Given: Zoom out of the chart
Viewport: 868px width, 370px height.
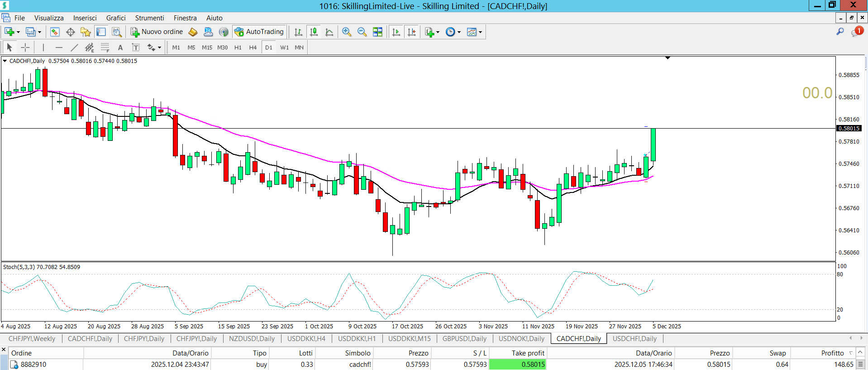Looking at the screenshot, I should [362, 32].
